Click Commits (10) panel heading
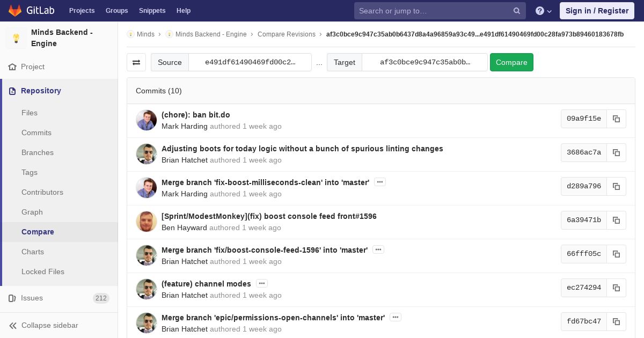Viewport: 644px width, 338px height. tap(159, 91)
